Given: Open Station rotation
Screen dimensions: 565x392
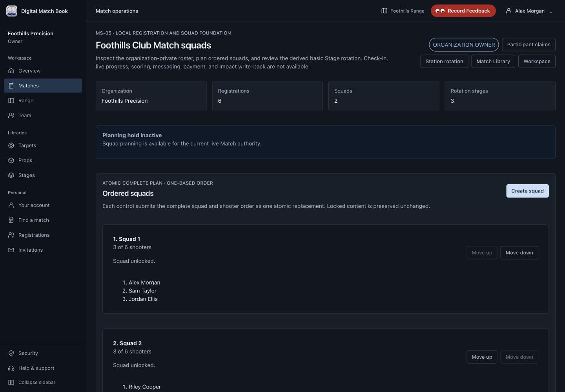Looking at the screenshot, I should tap(444, 62).
